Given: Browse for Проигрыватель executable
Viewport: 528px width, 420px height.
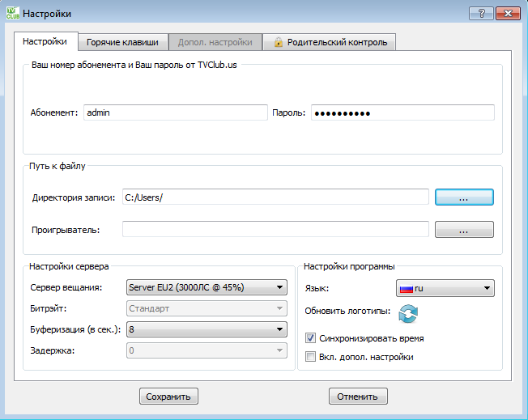Looking at the screenshot, I should [464, 230].
